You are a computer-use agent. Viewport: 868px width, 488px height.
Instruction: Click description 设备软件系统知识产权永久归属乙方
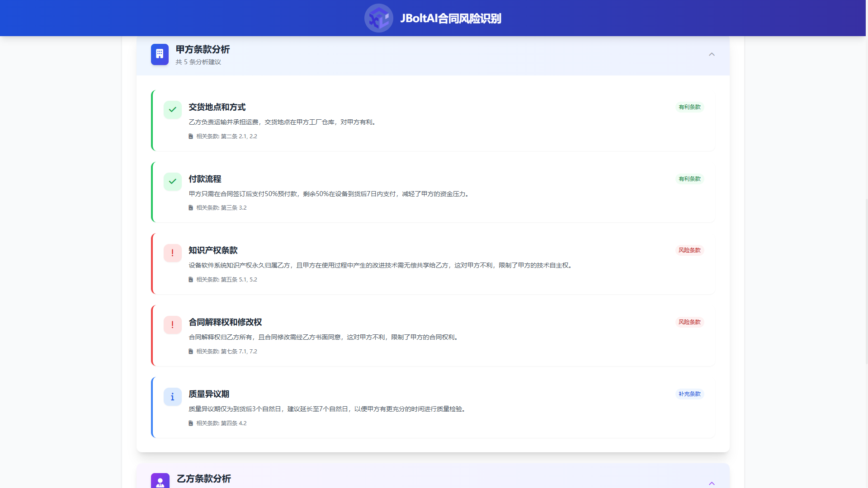point(382,265)
